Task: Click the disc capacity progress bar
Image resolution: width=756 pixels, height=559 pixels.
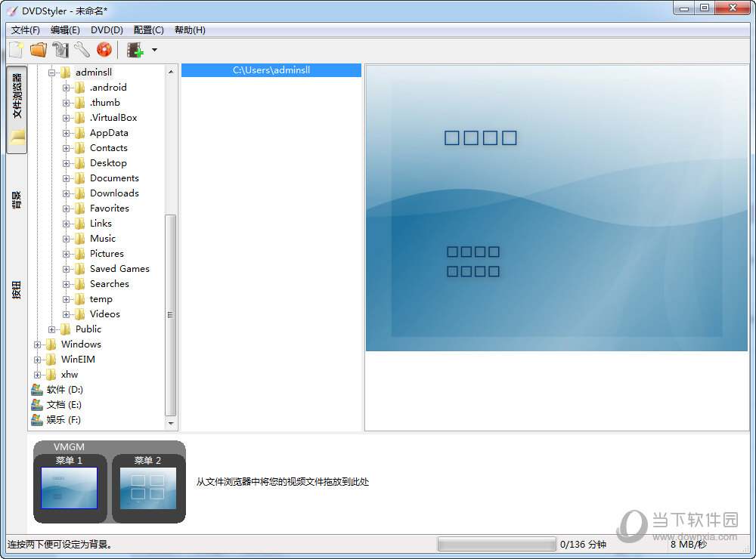Action: pyautogui.click(x=497, y=545)
